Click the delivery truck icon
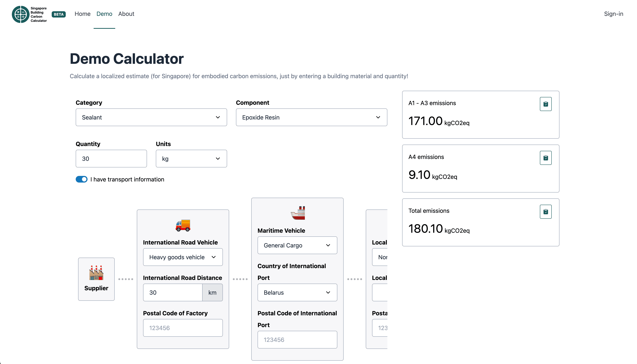Screen dimensions: 637x364 pos(183,225)
